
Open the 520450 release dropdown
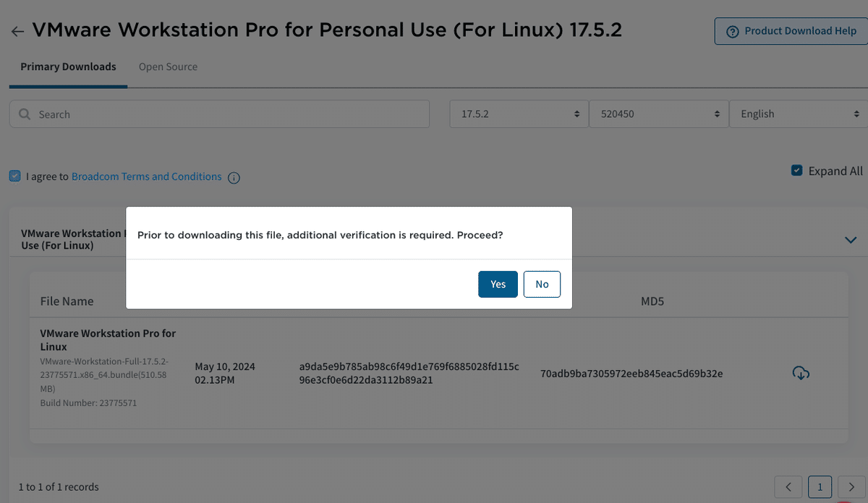click(659, 114)
